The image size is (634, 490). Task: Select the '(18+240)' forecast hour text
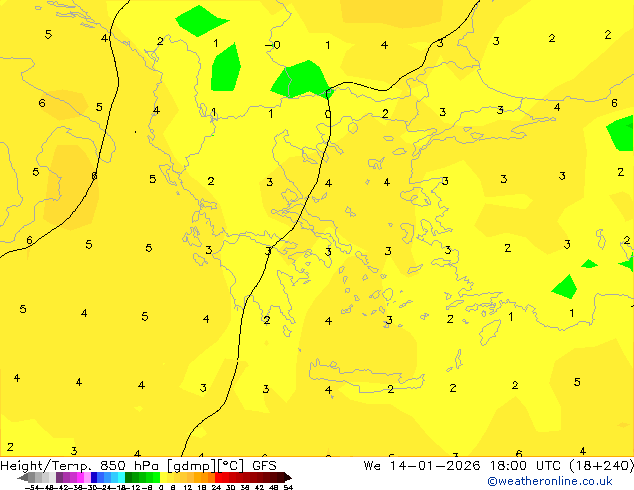point(602,466)
